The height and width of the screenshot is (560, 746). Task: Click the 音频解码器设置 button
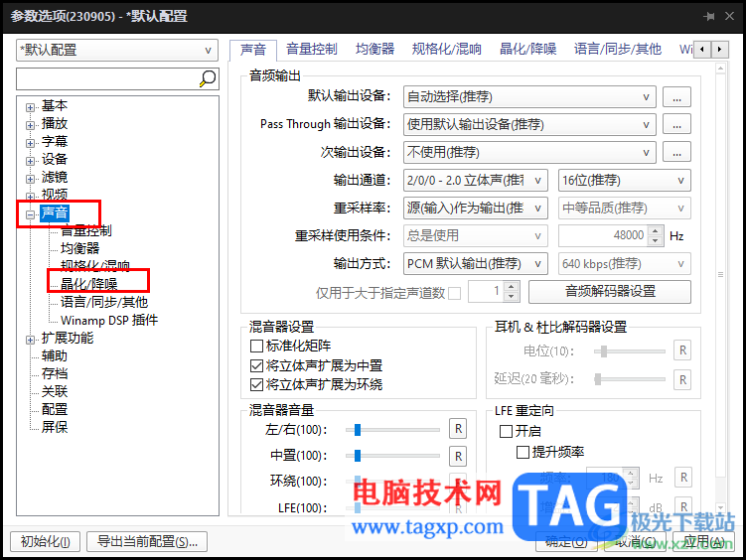point(610,291)
